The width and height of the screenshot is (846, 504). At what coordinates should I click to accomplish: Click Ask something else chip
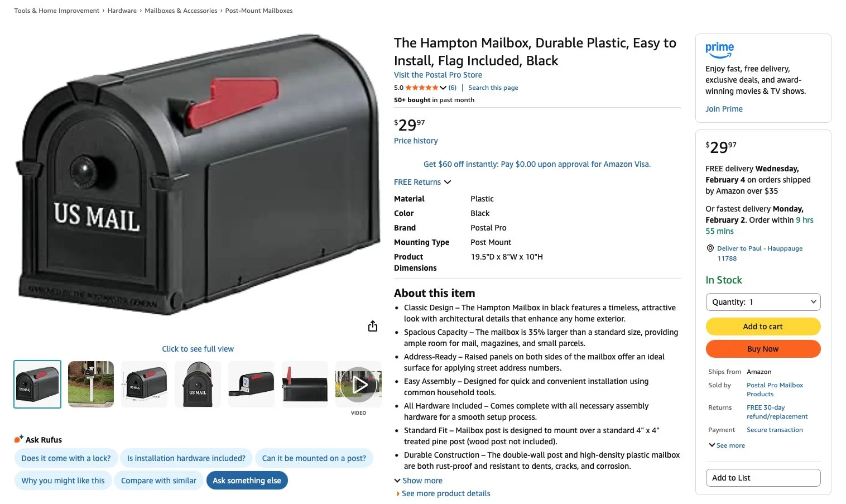pyautogui.click(x=247, y=481)
